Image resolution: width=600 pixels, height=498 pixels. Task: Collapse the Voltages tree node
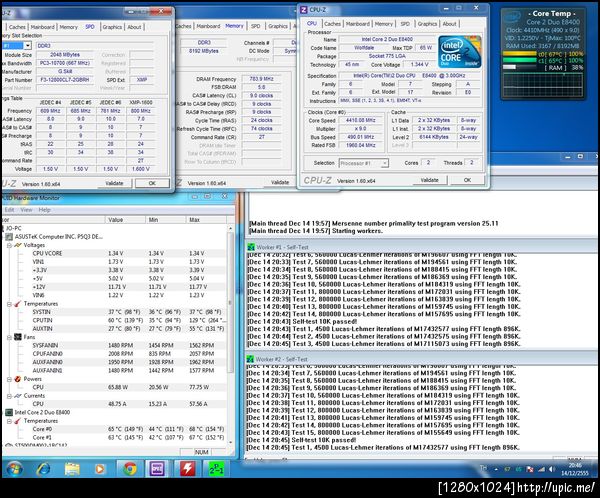coord(9,245)
